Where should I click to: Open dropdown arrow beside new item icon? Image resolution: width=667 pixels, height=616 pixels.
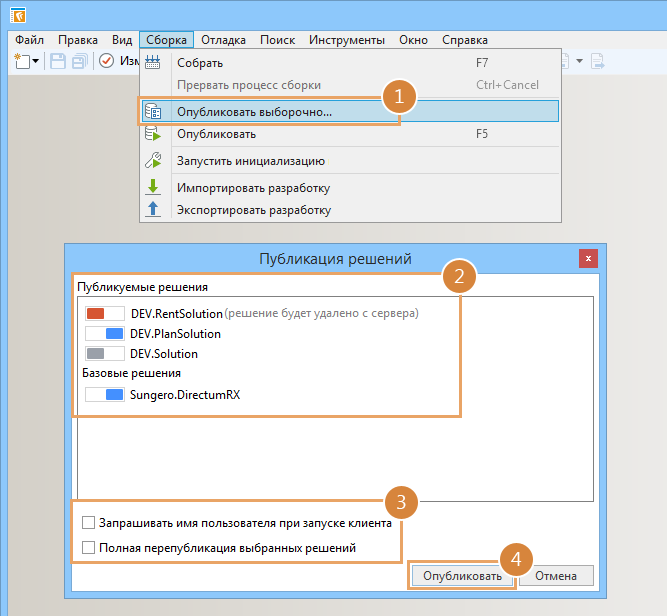[36, 62]
